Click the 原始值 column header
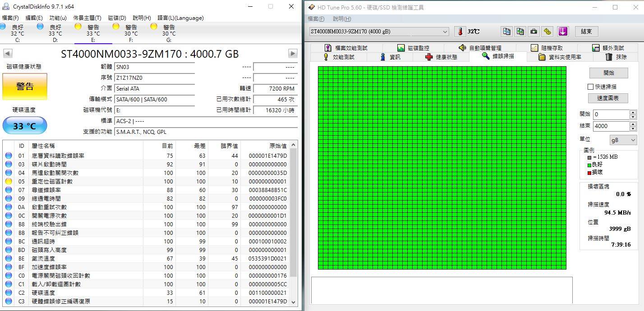Image resolution: width=644 pixels, height=311 pixels. coord(264,146)
